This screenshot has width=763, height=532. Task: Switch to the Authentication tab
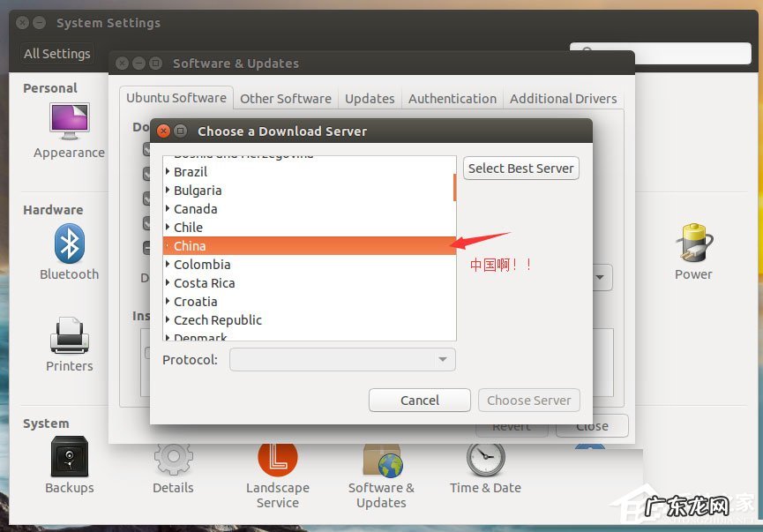(452, 98)
